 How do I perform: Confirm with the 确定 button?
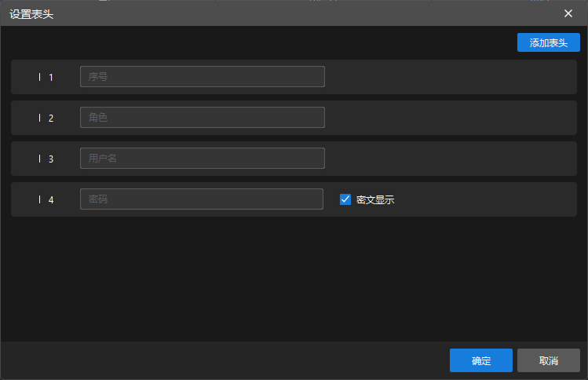(x=480, y=360)
